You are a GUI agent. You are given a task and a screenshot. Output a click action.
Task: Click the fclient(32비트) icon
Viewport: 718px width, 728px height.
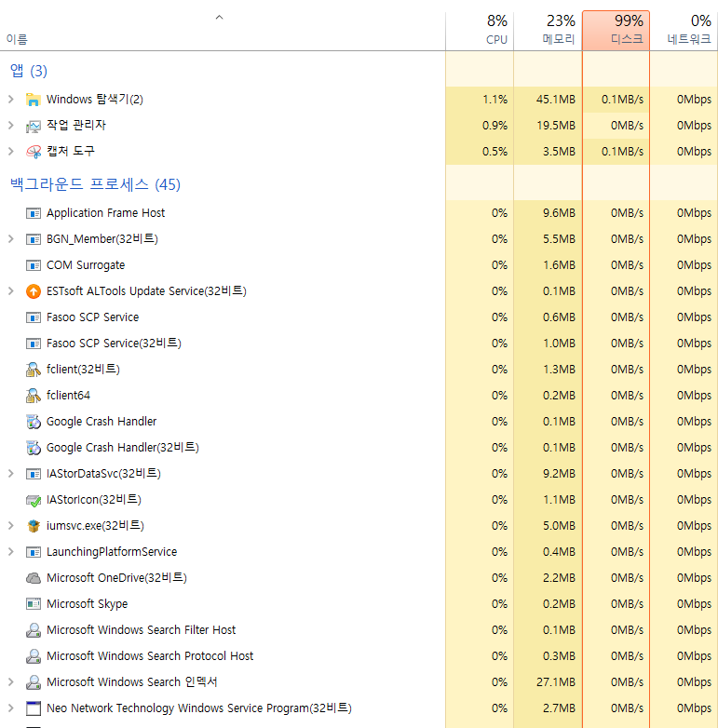(33, 370)
